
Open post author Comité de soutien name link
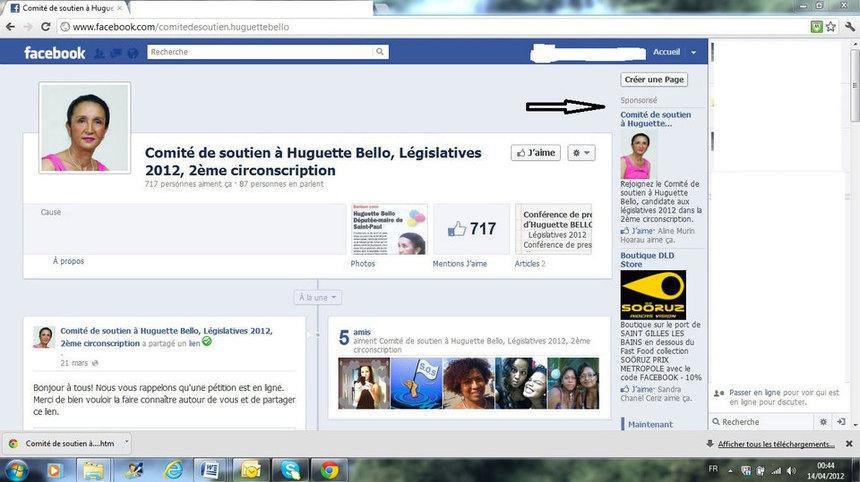pyautogui.click(x=166, y=337)
